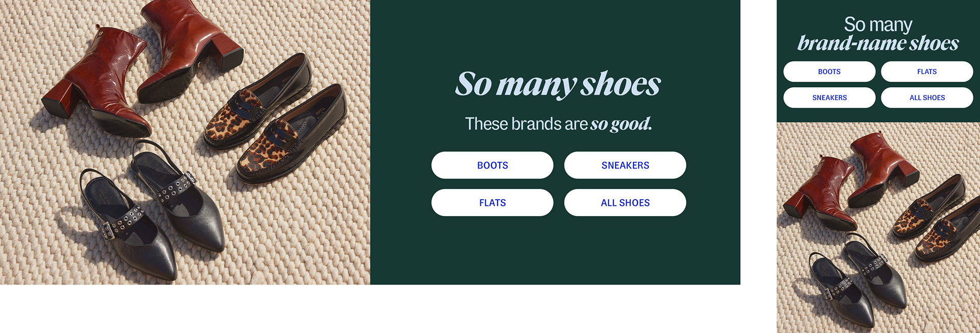Click the 'brand-name shoes' italic line in the mobile banner
The image size is (980, 333).
coord(878,43)
